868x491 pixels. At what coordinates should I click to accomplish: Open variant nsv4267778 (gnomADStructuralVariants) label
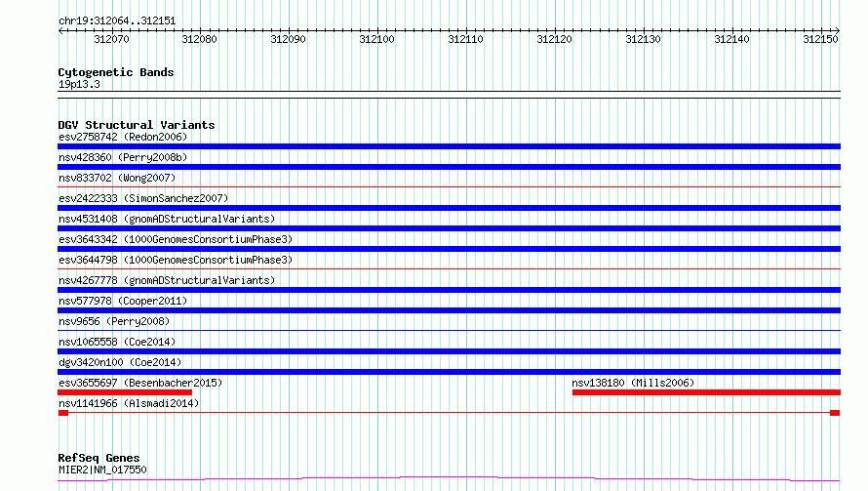[x=167, y=280]
